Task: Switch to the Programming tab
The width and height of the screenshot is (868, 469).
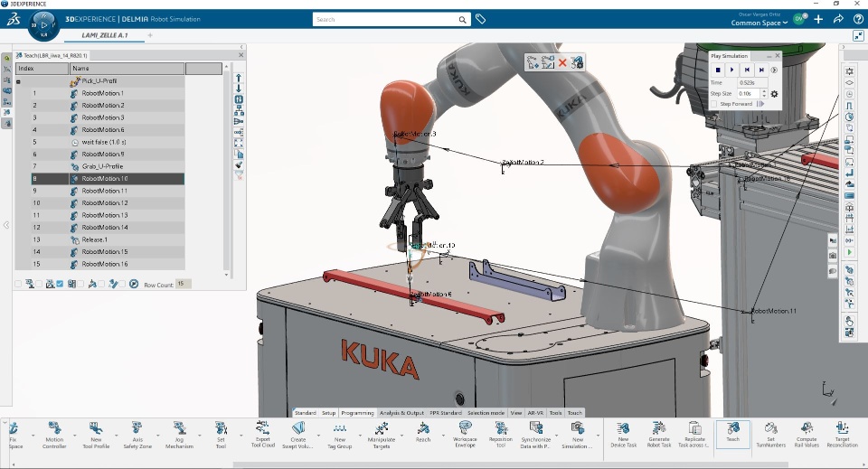Action: (358, 413)
